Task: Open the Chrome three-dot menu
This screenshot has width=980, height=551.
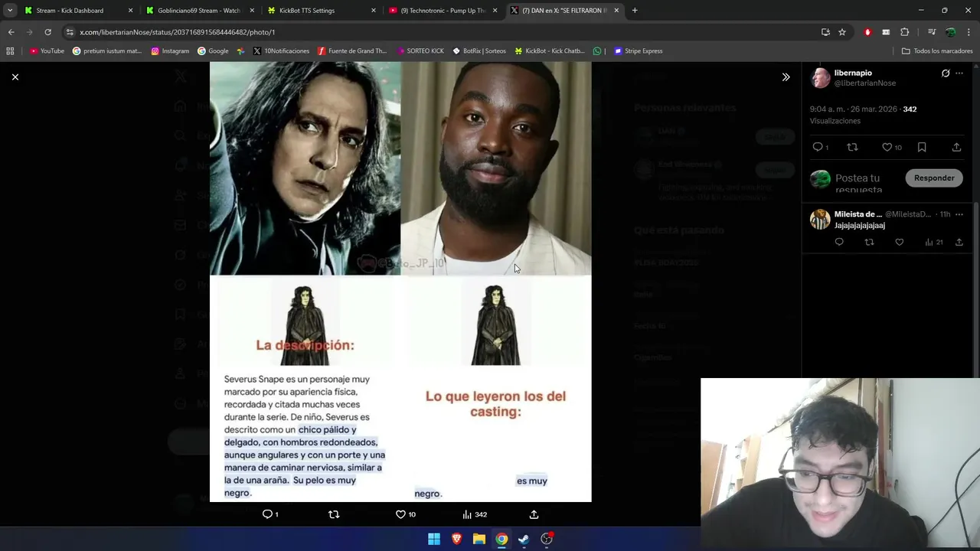Action: click(969, 32)
